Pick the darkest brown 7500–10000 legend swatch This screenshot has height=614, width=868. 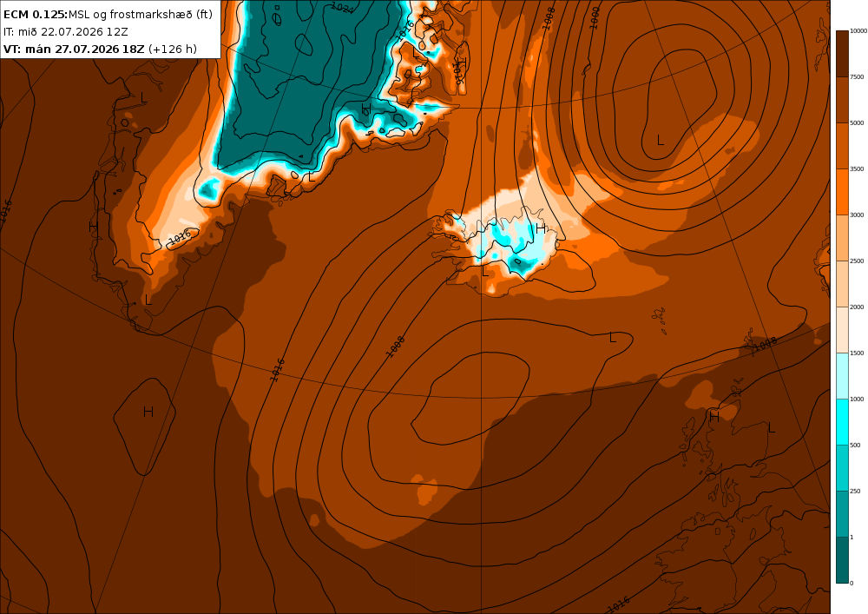tap(842, 54)
